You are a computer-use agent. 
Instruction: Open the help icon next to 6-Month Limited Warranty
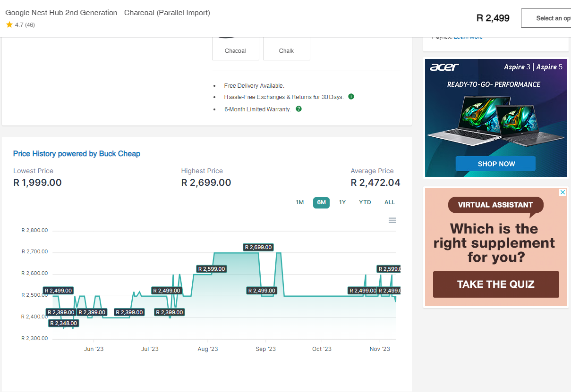coord(298,109)
